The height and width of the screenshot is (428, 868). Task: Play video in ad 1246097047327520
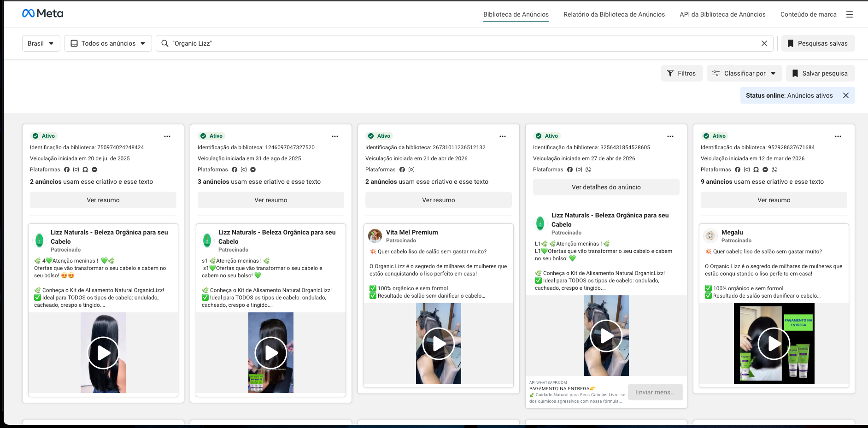point(271,353)
